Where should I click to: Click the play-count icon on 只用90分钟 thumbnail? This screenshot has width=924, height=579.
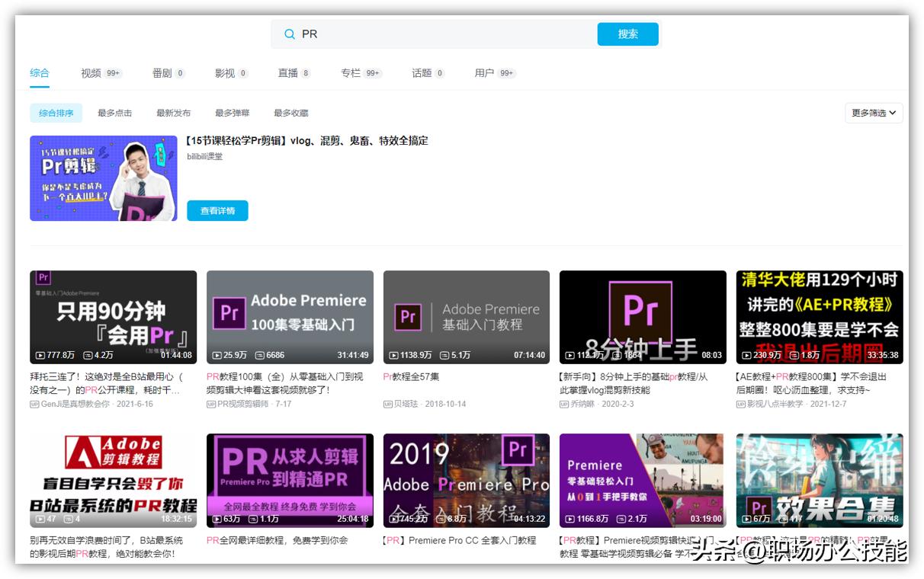(x=40, y=354)
